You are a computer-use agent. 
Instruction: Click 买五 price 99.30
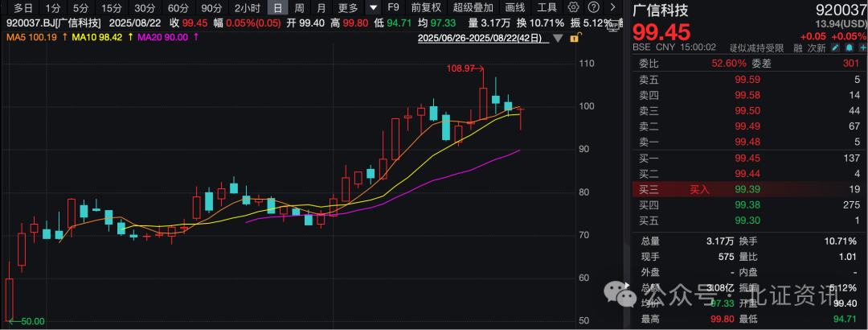pyautogui.click(x=746, y=221)
